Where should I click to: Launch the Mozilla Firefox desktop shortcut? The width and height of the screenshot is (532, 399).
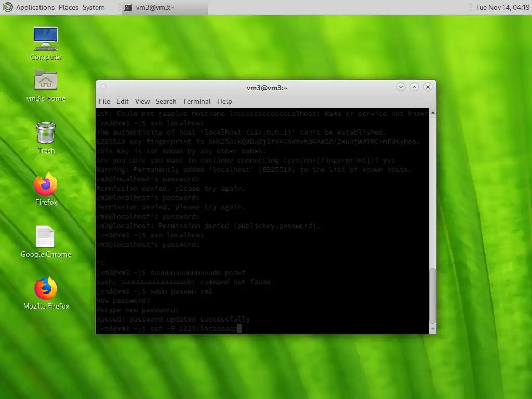click(46, 294)
